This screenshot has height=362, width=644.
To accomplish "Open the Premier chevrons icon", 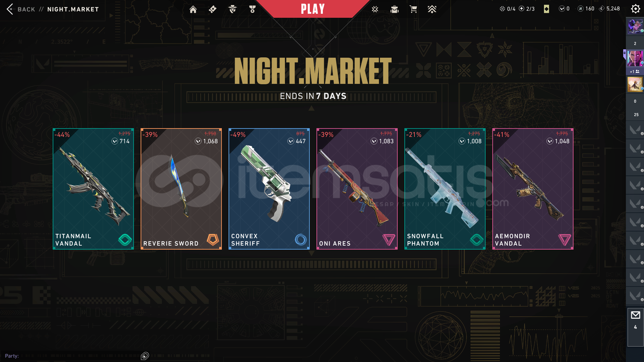I will click(x=432, y=9).
